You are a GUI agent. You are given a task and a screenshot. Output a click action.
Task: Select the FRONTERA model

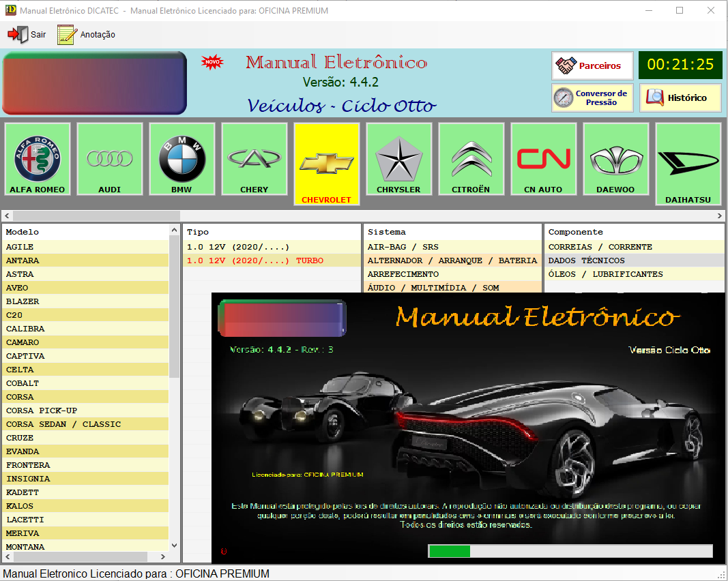86,465
